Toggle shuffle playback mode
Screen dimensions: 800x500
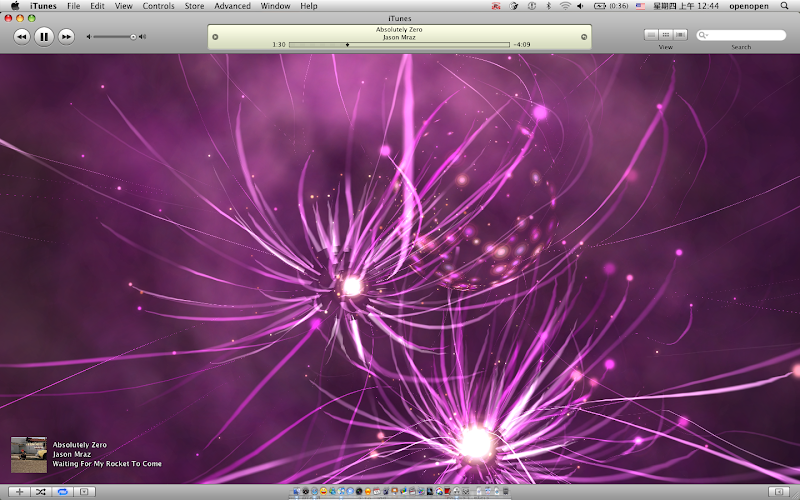tap(41, 492)
